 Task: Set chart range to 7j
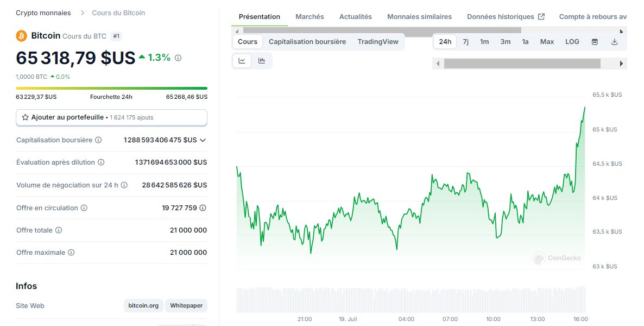(x=466, y=41)
